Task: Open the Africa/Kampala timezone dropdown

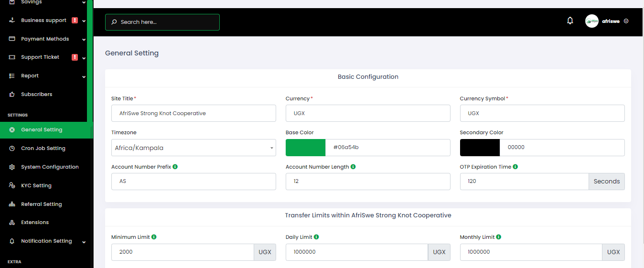Action: click(193, 148)
